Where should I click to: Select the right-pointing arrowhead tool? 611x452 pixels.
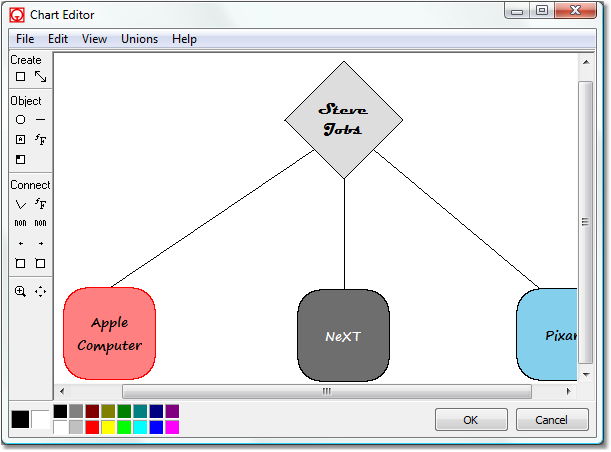coord(41,244)
